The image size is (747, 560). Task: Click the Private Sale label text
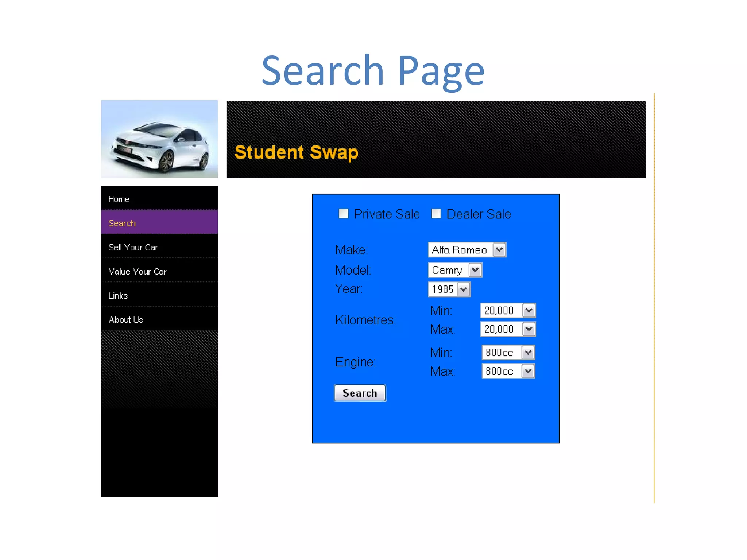[x=387, y=214]
